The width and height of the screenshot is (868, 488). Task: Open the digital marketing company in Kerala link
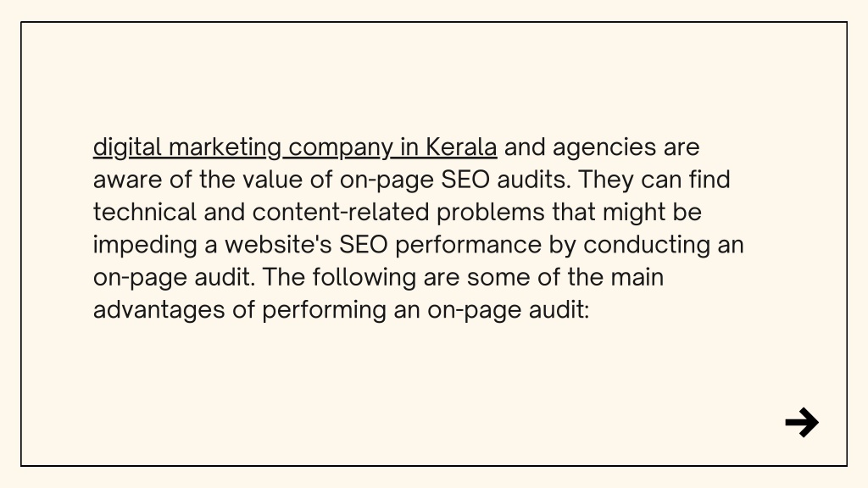pos(295,147)
